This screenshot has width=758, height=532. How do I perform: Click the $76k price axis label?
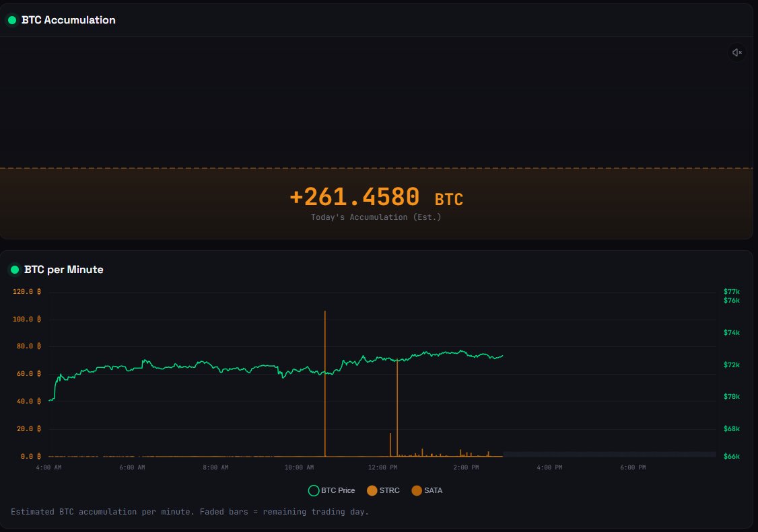click(732, 301)
